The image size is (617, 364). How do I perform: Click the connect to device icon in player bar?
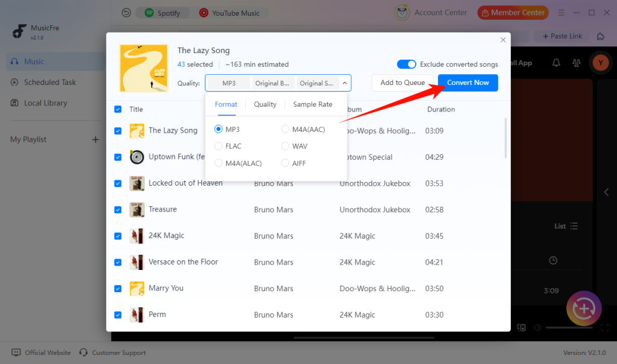[521, 327]
